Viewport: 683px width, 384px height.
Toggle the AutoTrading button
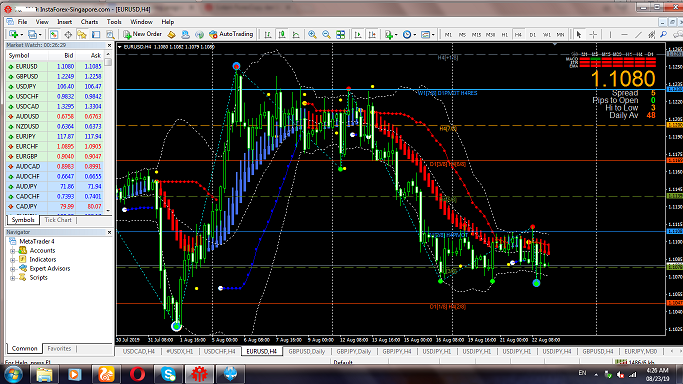(x=231, y=34)
